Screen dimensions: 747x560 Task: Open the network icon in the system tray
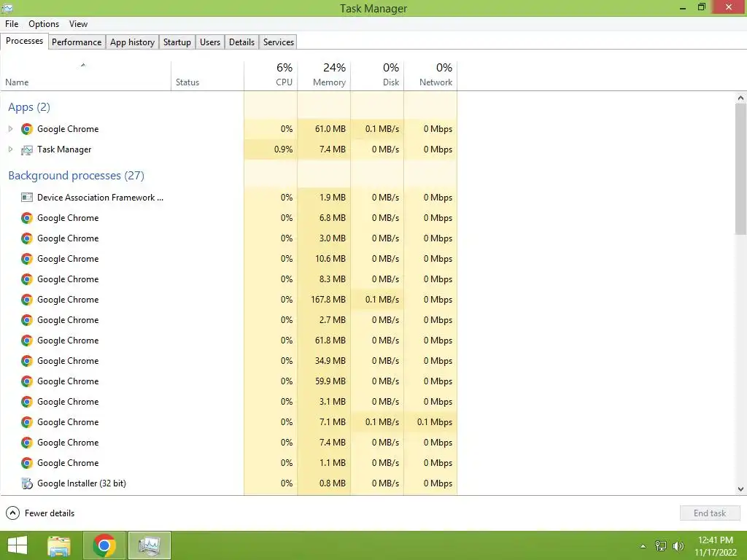coord(661,545)
